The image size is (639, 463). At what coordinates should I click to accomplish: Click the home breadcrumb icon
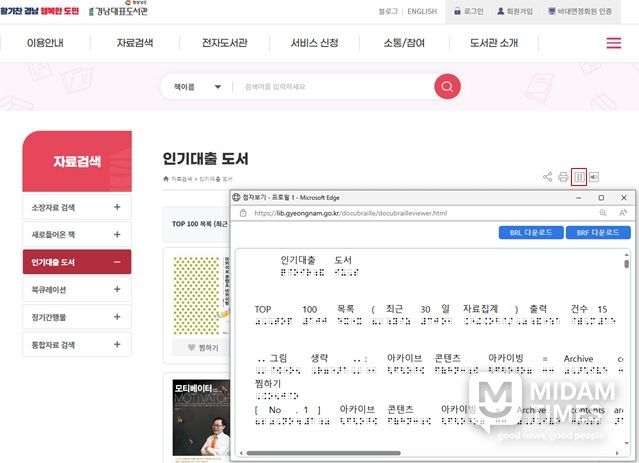166,179
